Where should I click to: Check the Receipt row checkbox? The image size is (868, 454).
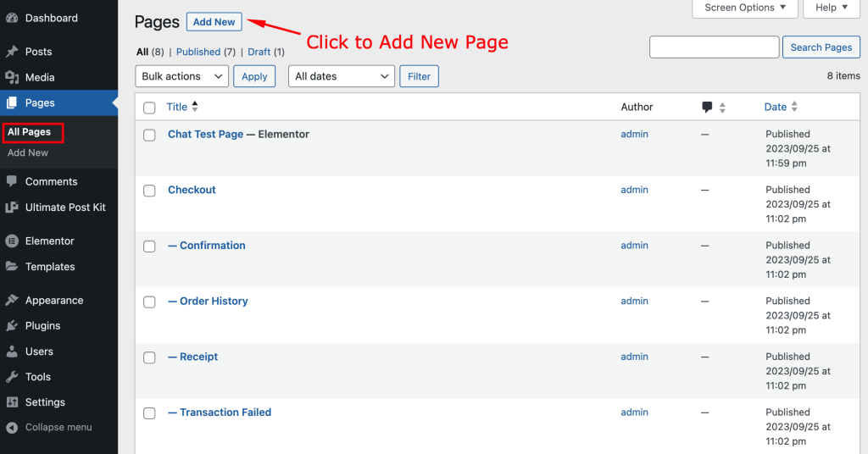click(x=149, y=357)
